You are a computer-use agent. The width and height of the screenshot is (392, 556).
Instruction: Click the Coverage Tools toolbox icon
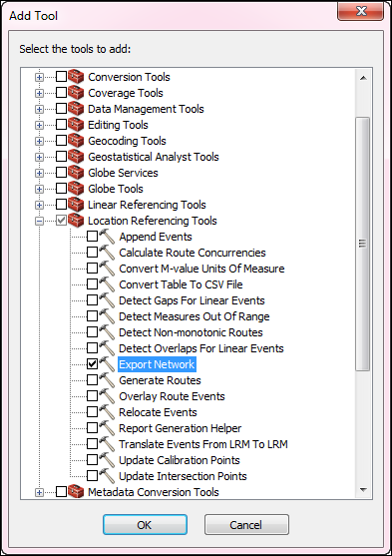click(x=76, y=93)
